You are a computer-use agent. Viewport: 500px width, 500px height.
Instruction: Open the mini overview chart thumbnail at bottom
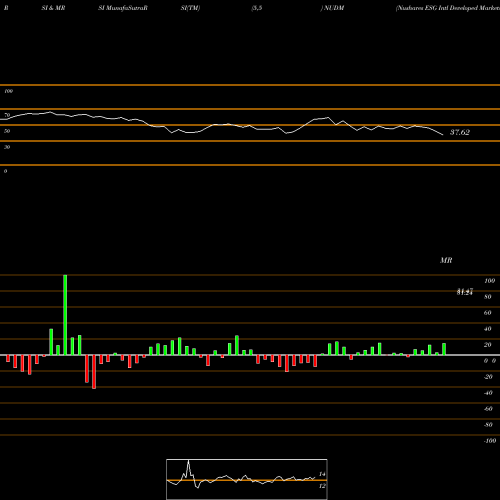click(x=247, y=479)
